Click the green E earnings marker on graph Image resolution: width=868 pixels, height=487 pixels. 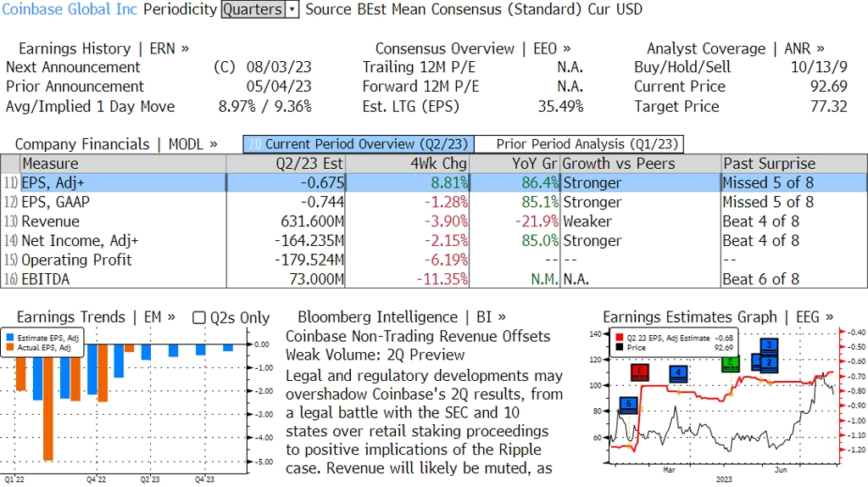click(x=731, y=364)
